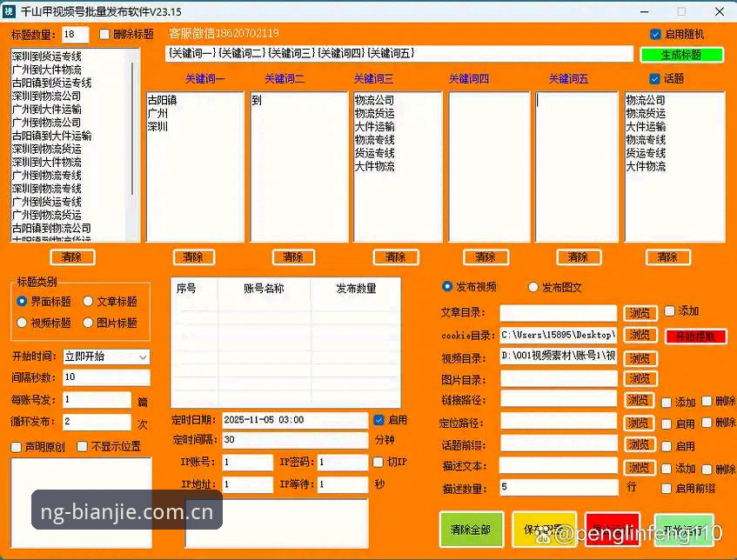Click 浏览 for 图片目录

pyautogui.click(x=640, y=378)
